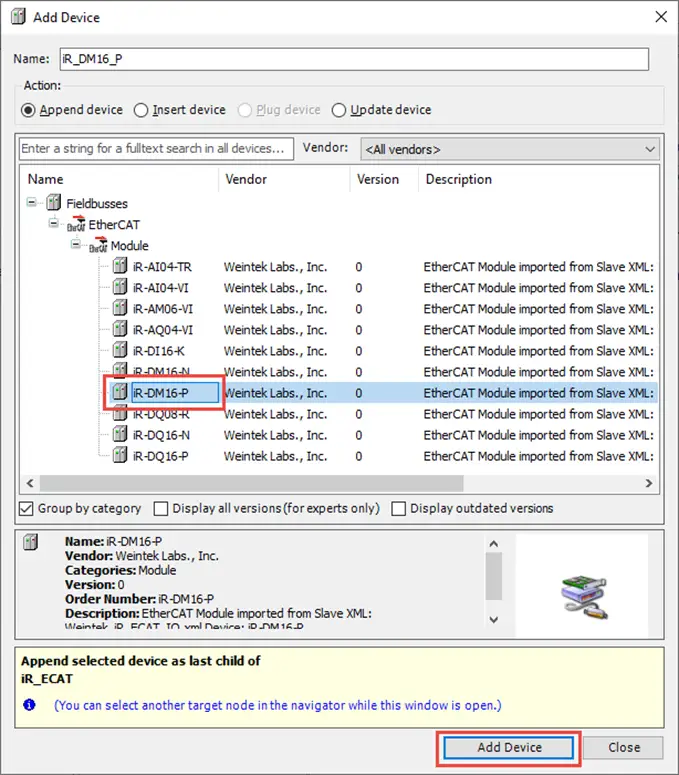Click the iR-DM16-P module icon
The height and width of the screenshot is (775, 679).
pyautogui.click(x=119, y=392)
